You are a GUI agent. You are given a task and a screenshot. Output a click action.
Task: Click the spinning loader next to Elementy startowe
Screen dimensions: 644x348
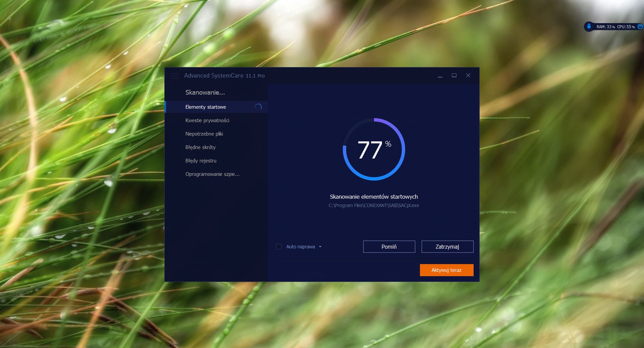pos(258,107)
